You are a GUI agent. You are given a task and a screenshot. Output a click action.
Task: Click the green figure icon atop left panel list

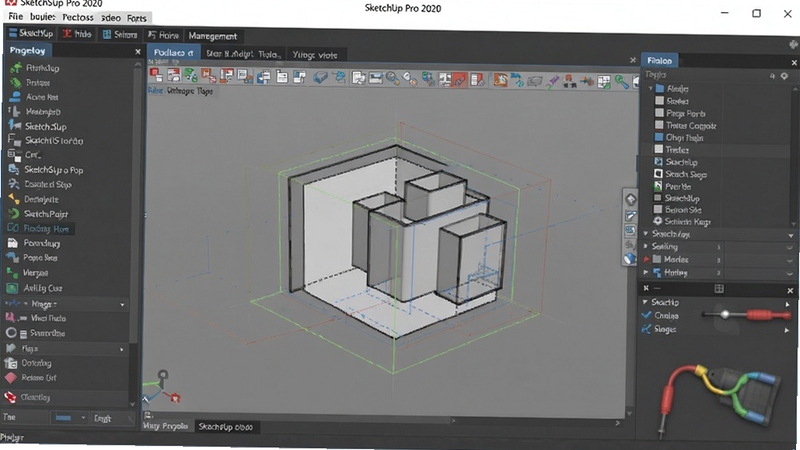[x=16, y=67]
